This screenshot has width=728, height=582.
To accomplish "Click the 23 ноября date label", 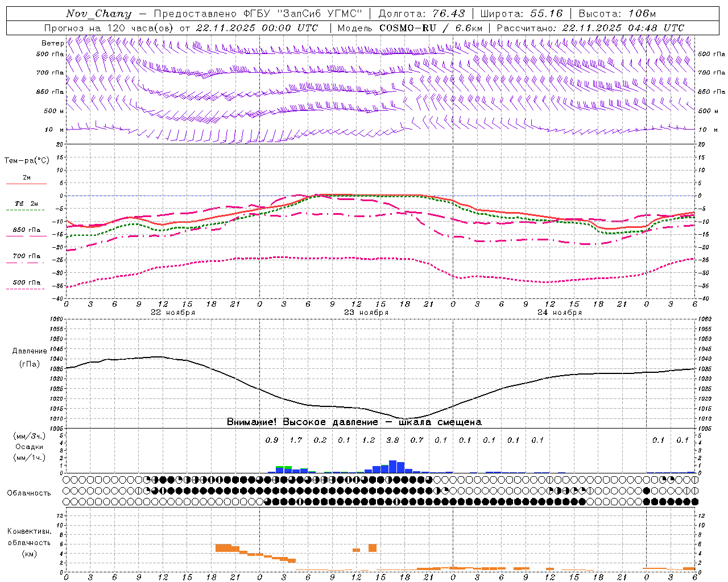I will [366, 313].
